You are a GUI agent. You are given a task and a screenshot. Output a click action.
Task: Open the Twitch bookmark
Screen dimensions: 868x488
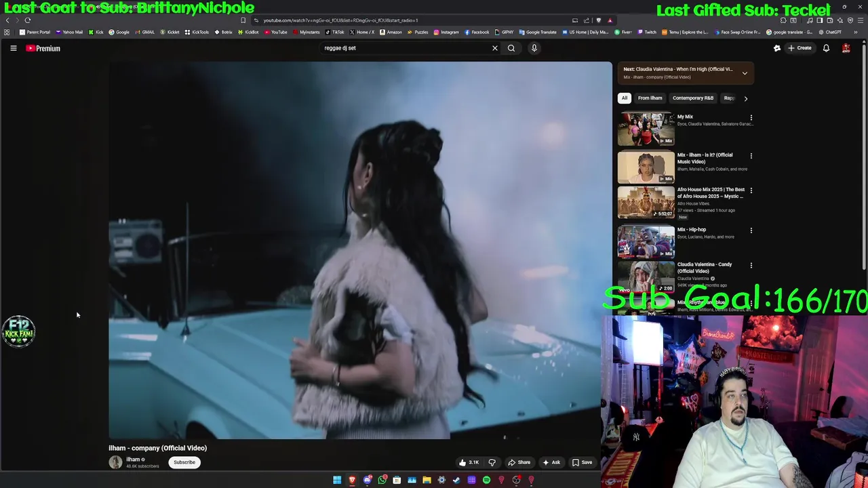pos(647,33)
